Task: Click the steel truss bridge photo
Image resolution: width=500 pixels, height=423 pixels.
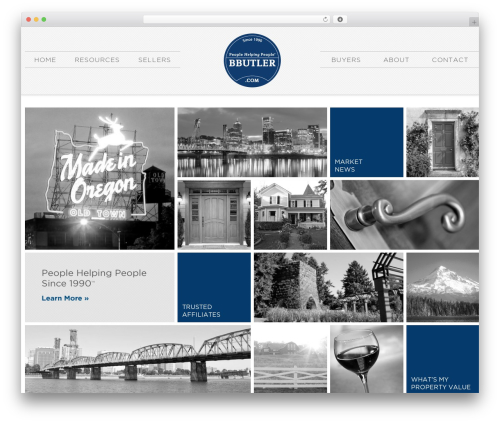Action: (x=138, y=359)
